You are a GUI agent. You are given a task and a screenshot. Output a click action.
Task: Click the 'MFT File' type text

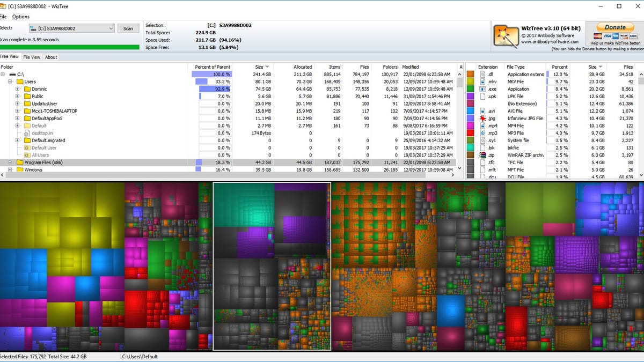517,169
